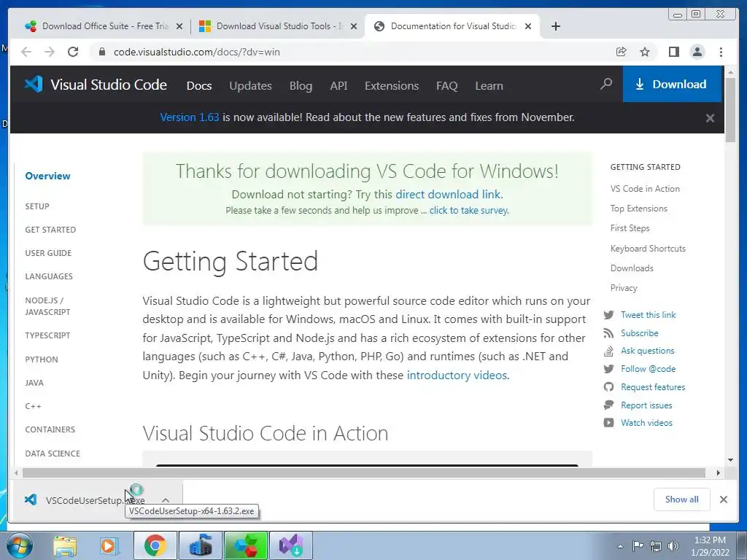Close the Download Office Suite tab

(179, 27)
